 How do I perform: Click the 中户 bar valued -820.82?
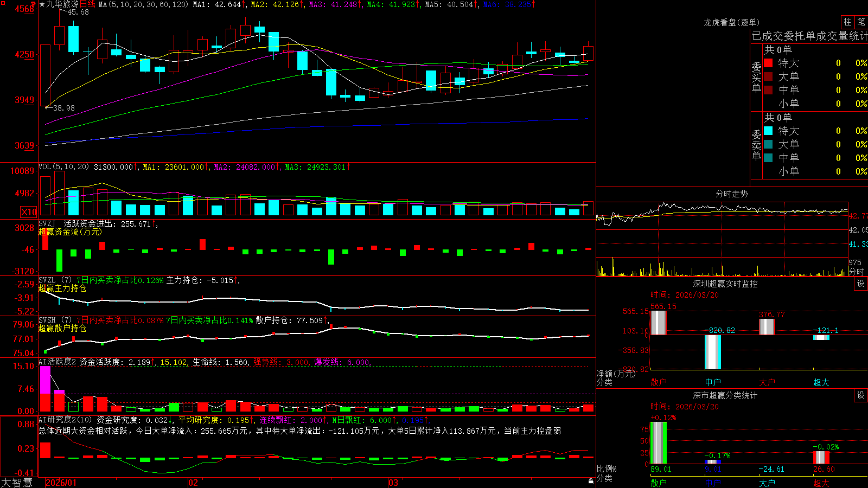(x=713, y=352)
